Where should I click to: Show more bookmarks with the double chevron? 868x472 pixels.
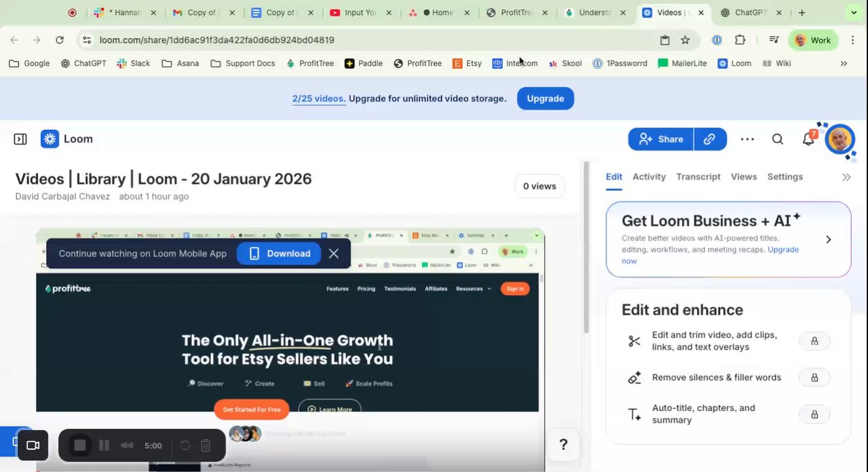click(x=844, y=64)
